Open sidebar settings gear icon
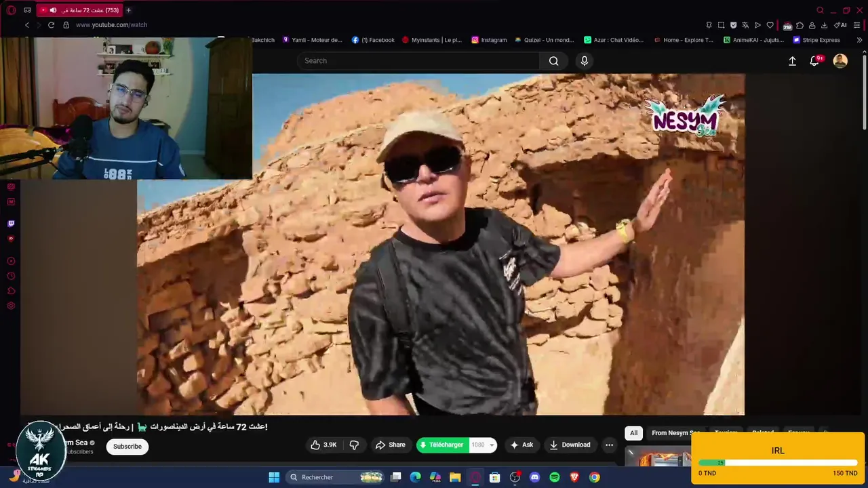 pyautogui.click(x=11, y=306)
